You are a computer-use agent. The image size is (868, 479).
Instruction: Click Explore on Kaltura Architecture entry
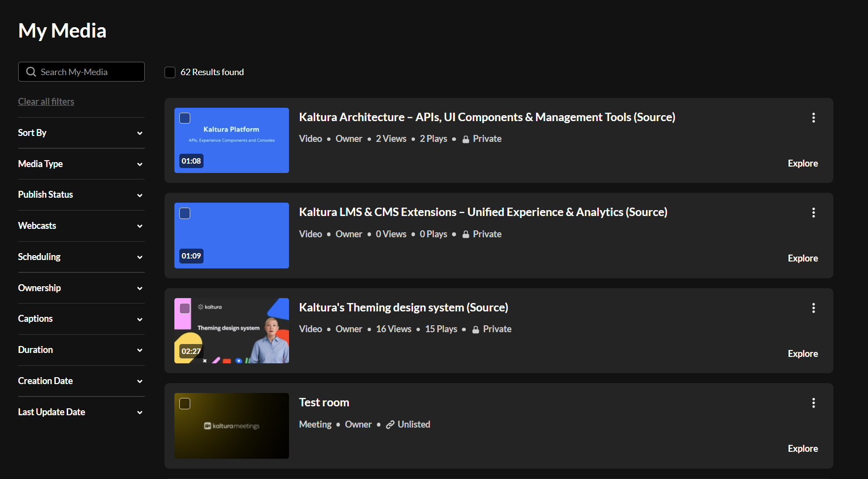803,163
